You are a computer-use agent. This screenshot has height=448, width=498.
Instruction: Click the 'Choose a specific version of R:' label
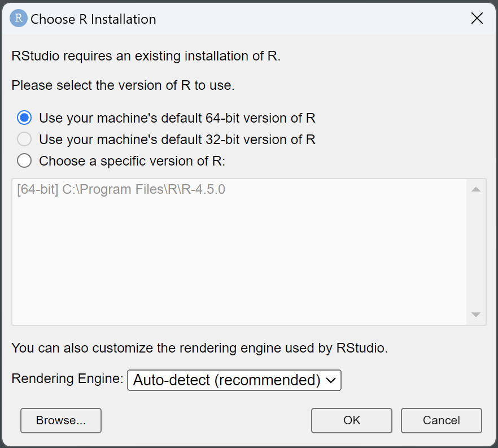pyautogui.click(x=132, y=161)
